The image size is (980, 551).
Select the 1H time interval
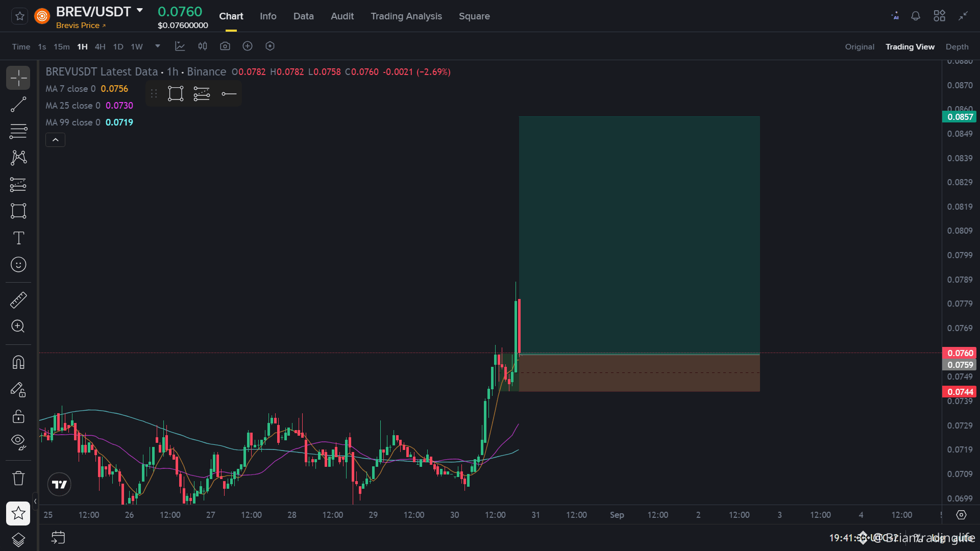[x=82, y=47]
